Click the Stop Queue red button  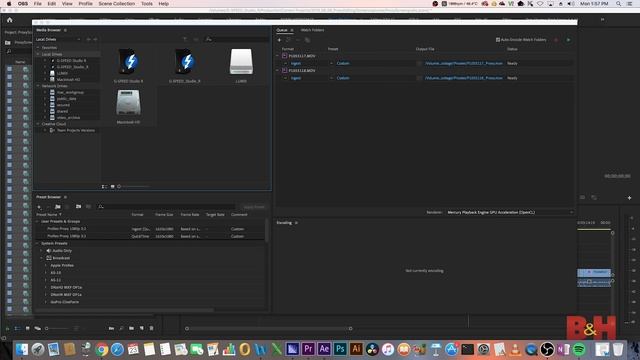(556, 40)
